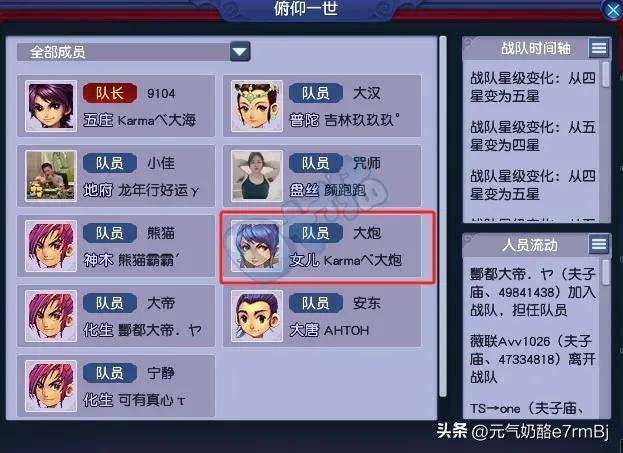Select the 安东 member name label

click(x=367, y=304)
